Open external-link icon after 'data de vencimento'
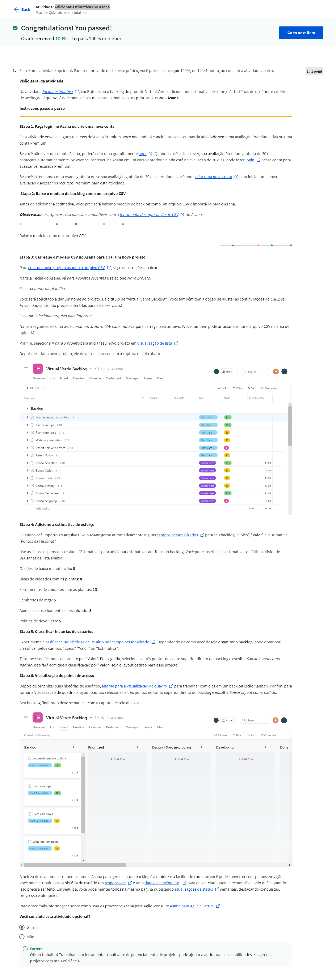Screen dimensions: 336x980 pos(185,883)
